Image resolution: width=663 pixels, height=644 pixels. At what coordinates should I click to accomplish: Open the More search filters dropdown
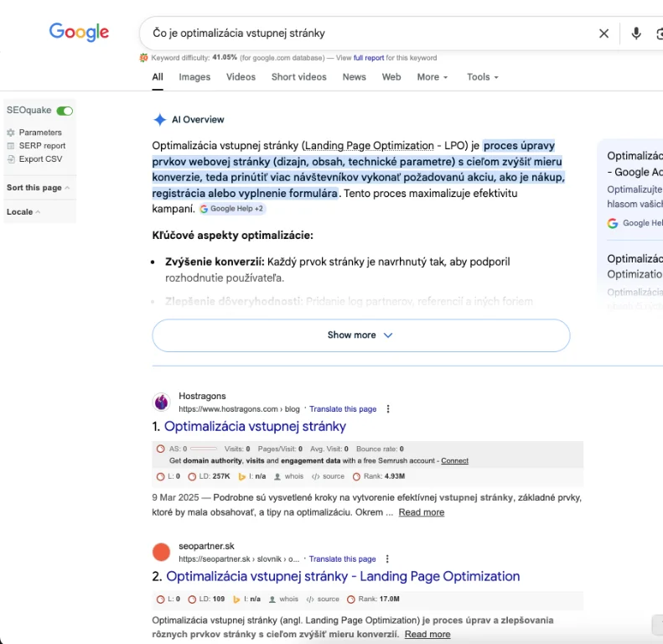coord(432,77)
